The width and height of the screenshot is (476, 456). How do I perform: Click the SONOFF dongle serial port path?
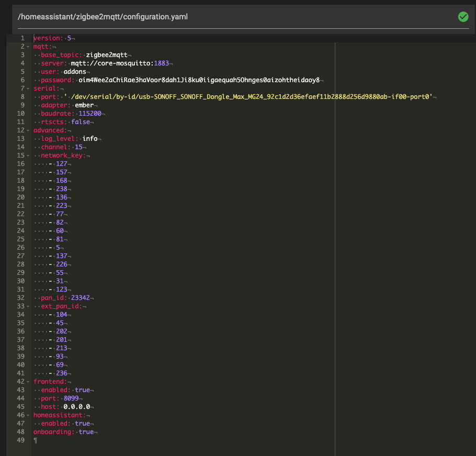click(251, 97)
